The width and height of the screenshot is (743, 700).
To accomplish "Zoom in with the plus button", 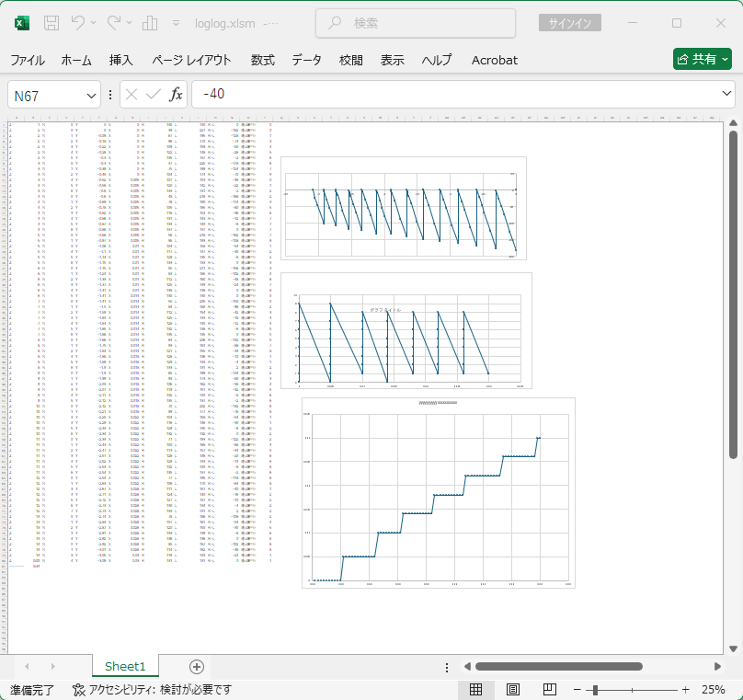I will click(685, 690).
